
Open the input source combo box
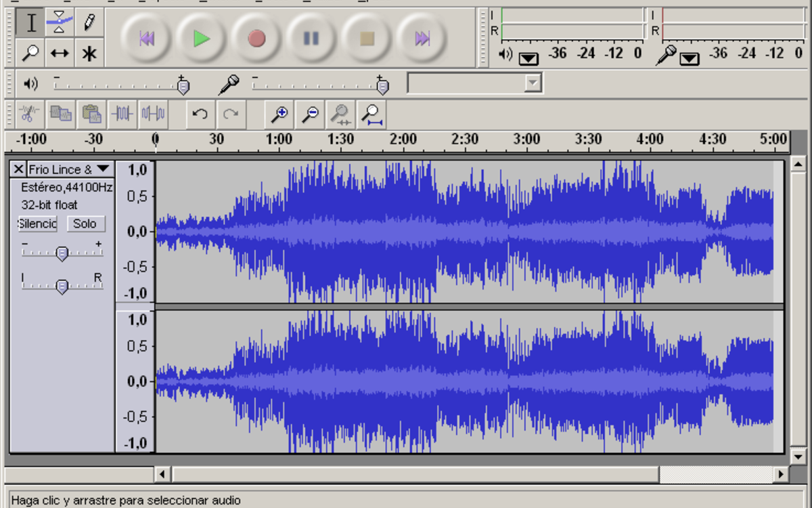point(474,83)
